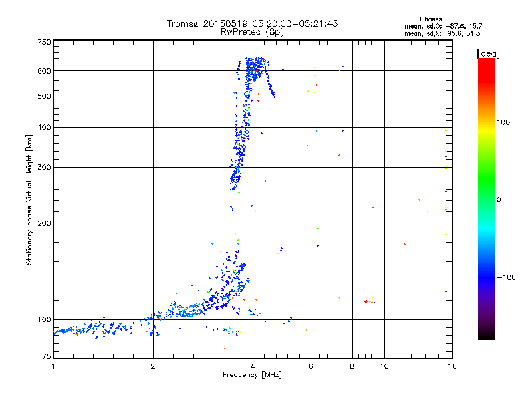Click the colorbar label '-100'

(x=506, y=277)
